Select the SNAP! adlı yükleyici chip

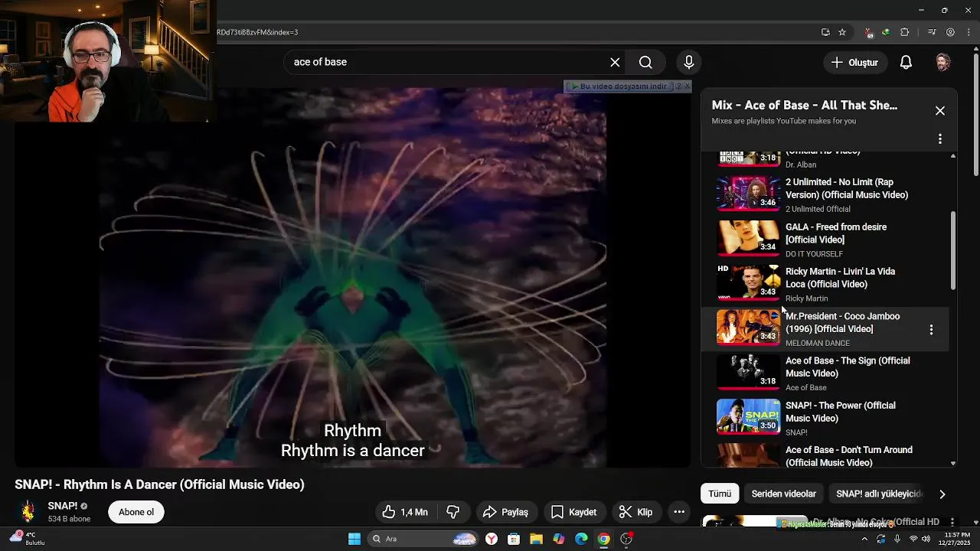[880, 494]
